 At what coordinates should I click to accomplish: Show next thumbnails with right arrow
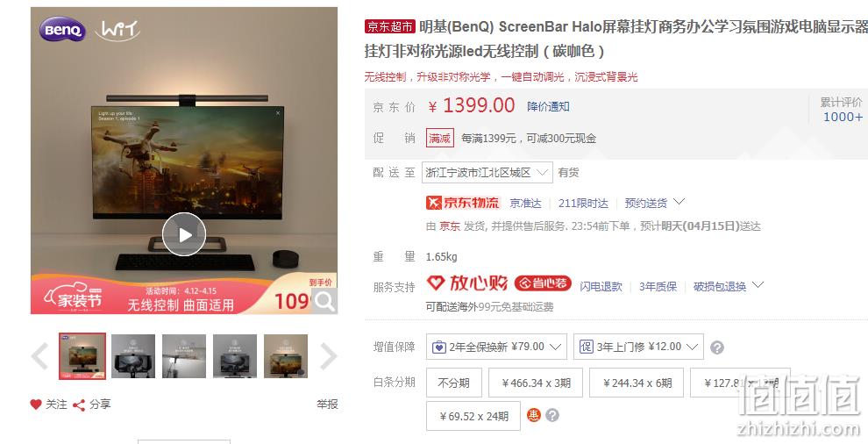[x=328, y=356]
